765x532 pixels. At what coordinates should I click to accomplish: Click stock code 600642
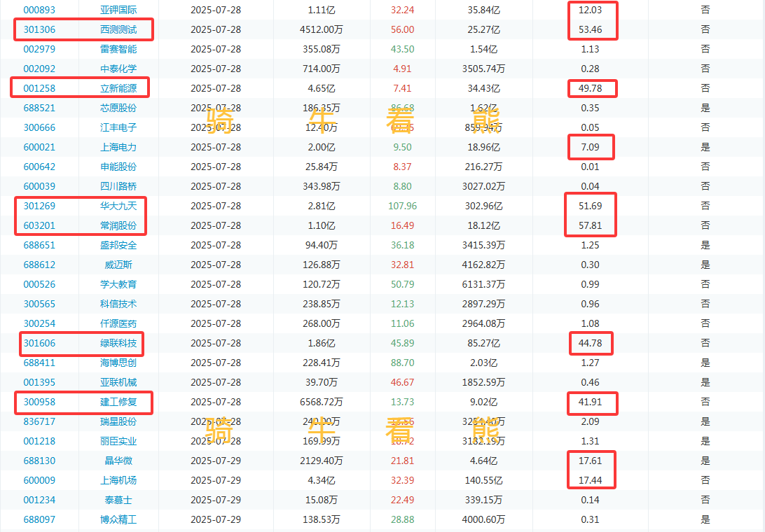[x=39, y=167]
